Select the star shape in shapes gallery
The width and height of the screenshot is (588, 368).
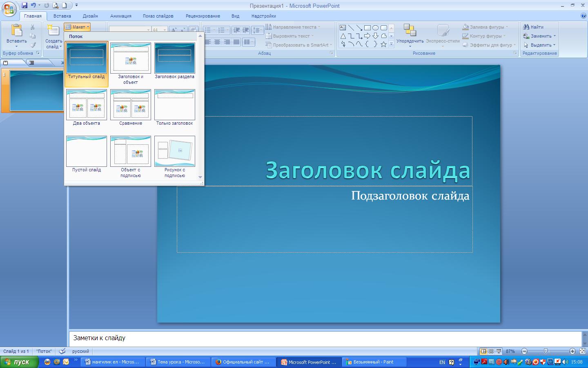point(383,44)
